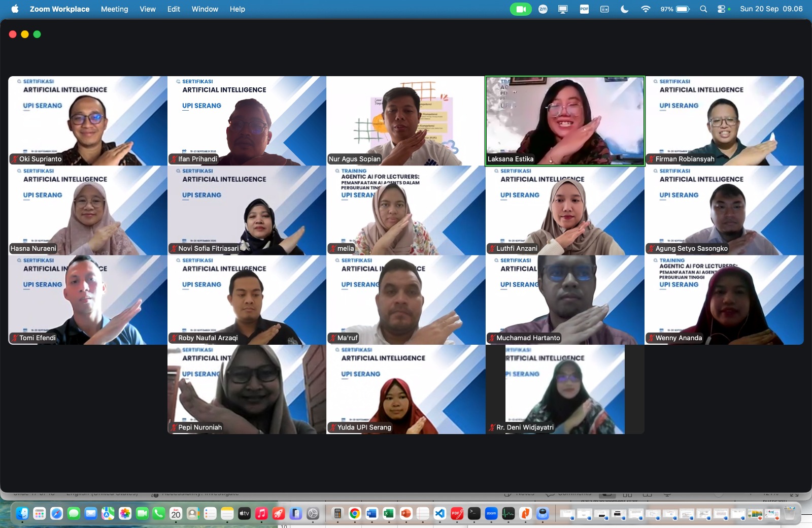Open the Meeting menu

point(115,9)
